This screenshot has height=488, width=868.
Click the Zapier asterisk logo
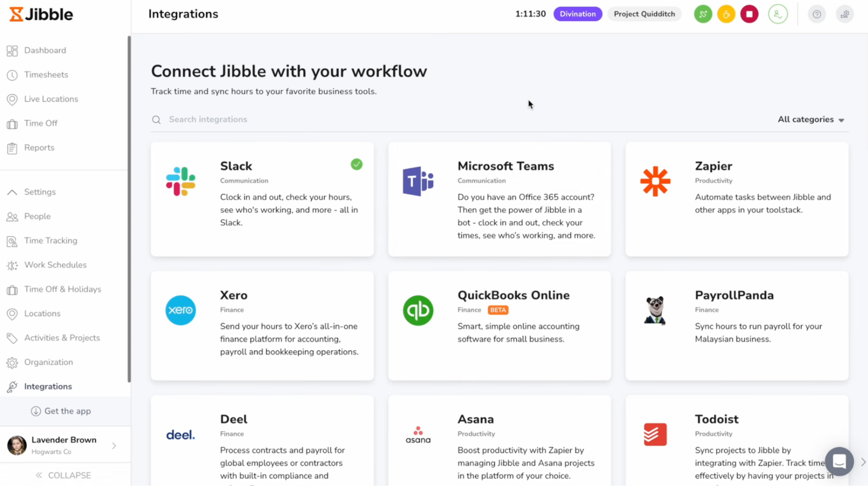655,181
